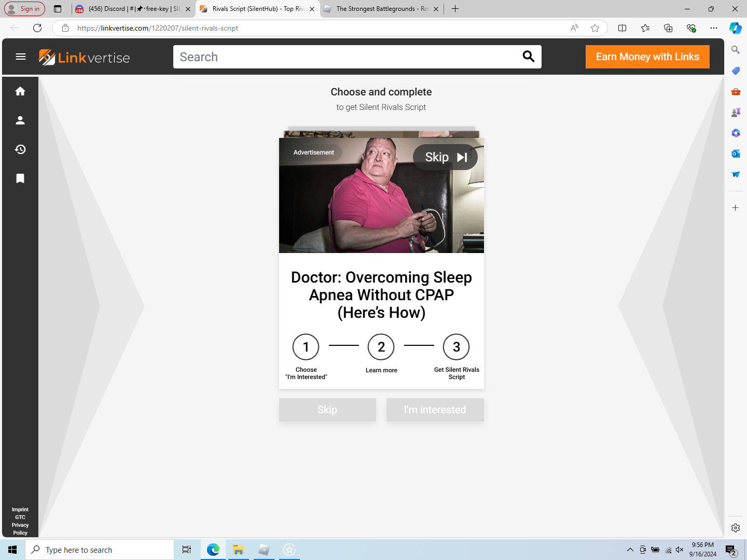Open the tab actions menu icon
Screen dimensions: 747x560
point(58,9)
